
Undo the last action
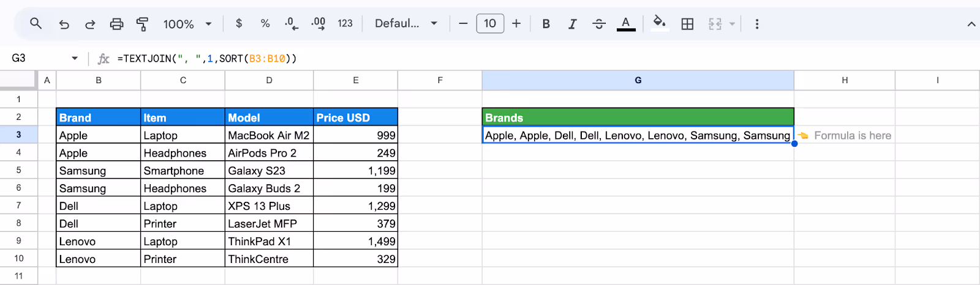[64, 24]
